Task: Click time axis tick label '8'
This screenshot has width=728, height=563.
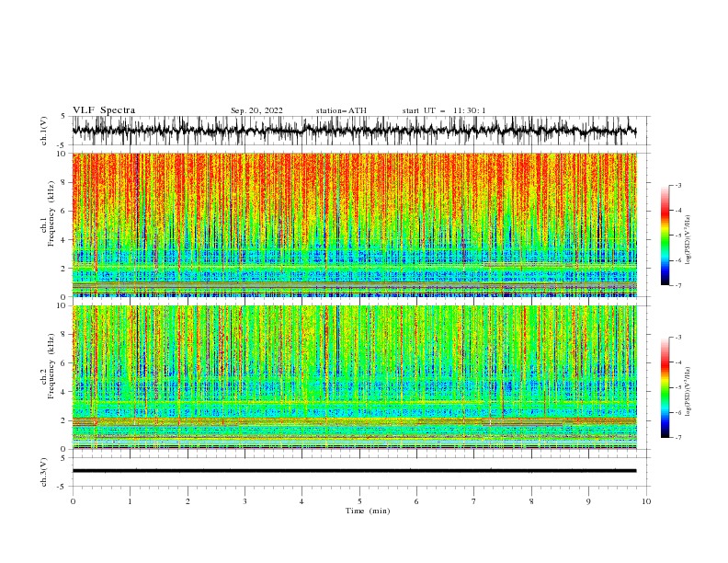Action: pos(531,501)
